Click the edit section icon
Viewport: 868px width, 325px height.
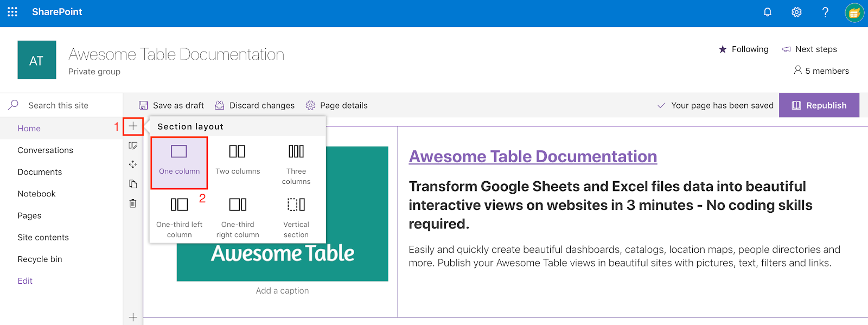pos(133,145)
